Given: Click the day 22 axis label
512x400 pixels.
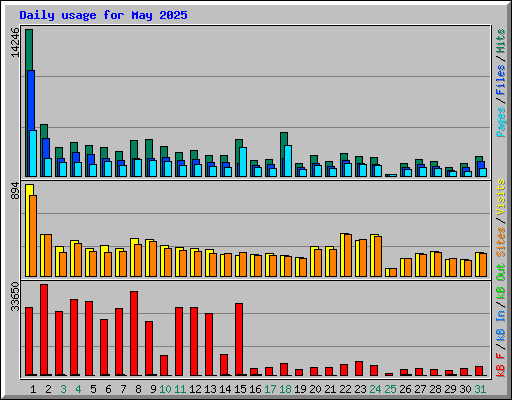Looking at the screenshot, I should 345,389.
